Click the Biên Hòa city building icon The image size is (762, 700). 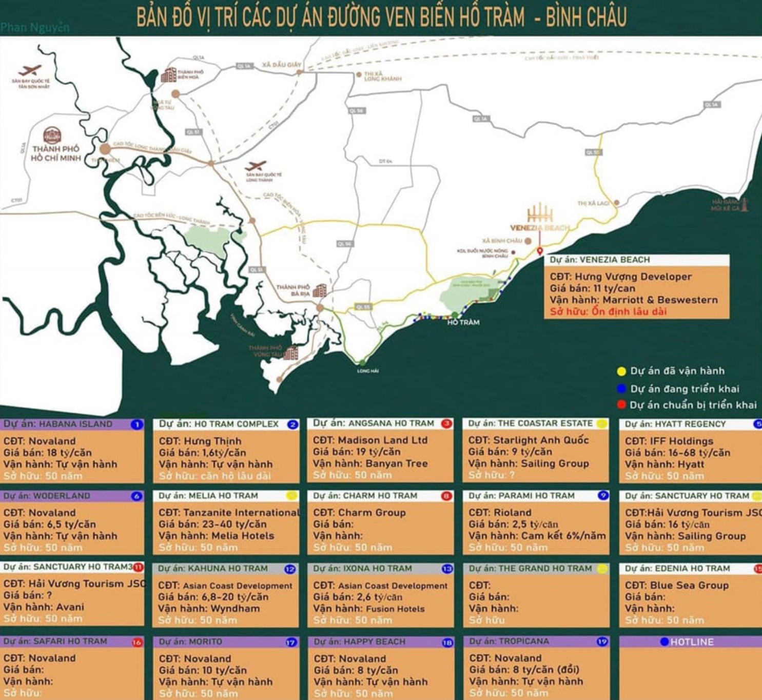pos(168,75)
